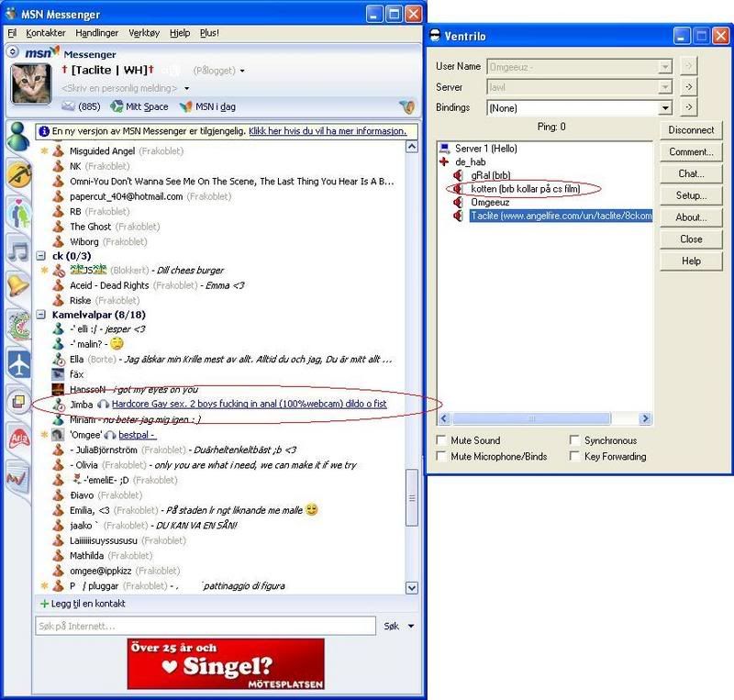Click the Ventrilo Close button
The height and width of the screenshot is (700, 734).
point(691,239)
